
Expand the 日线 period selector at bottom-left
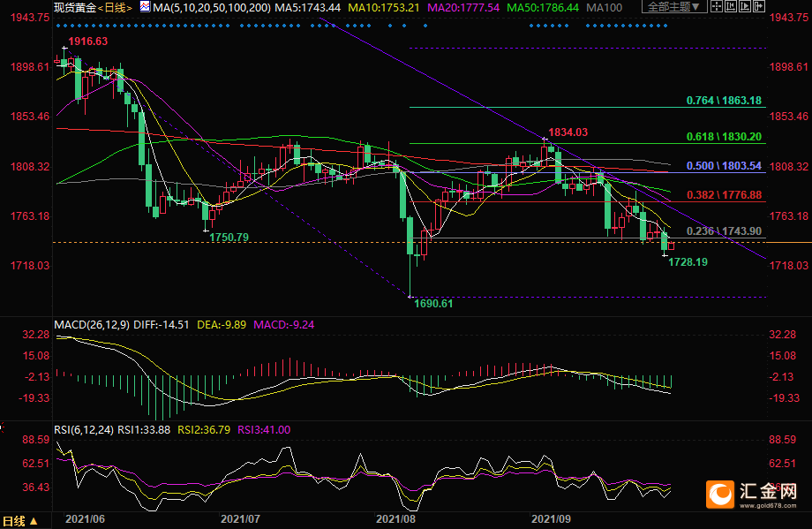tap(19, 521)
